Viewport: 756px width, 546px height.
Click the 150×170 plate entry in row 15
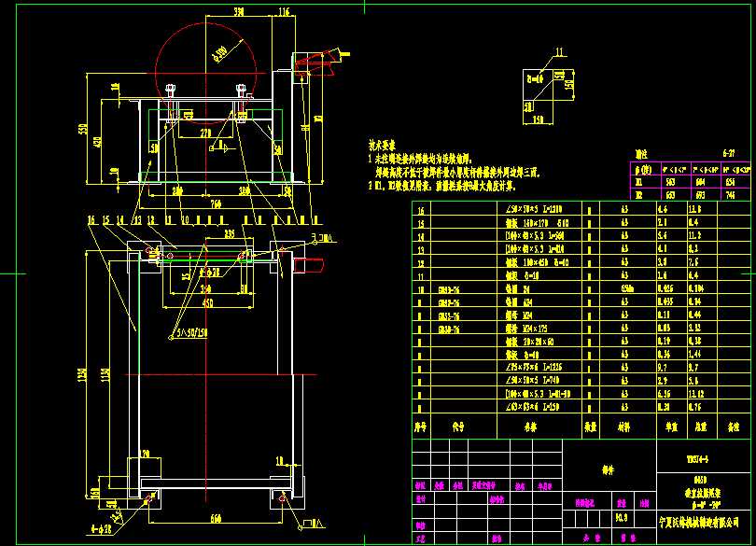tap(537, 223)
